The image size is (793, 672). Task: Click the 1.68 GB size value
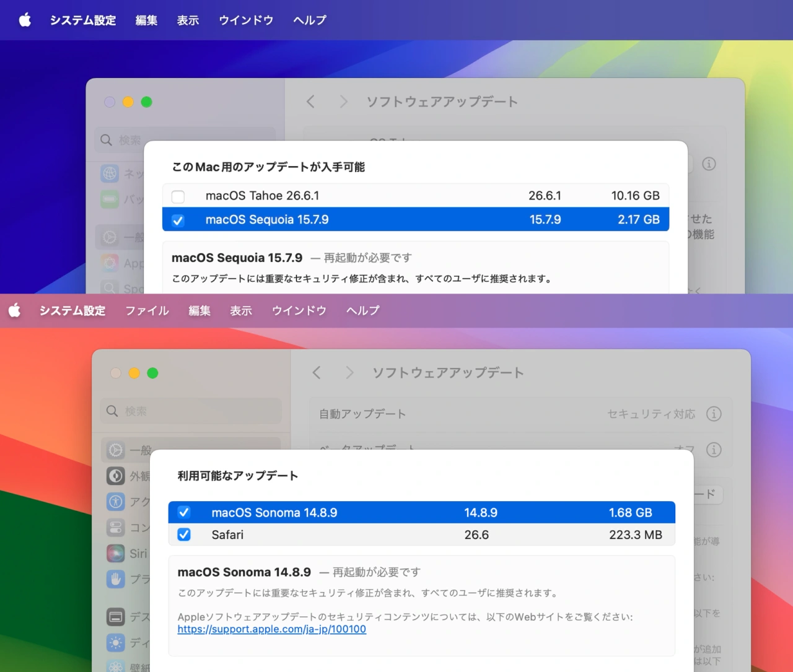tap(630, 513)
